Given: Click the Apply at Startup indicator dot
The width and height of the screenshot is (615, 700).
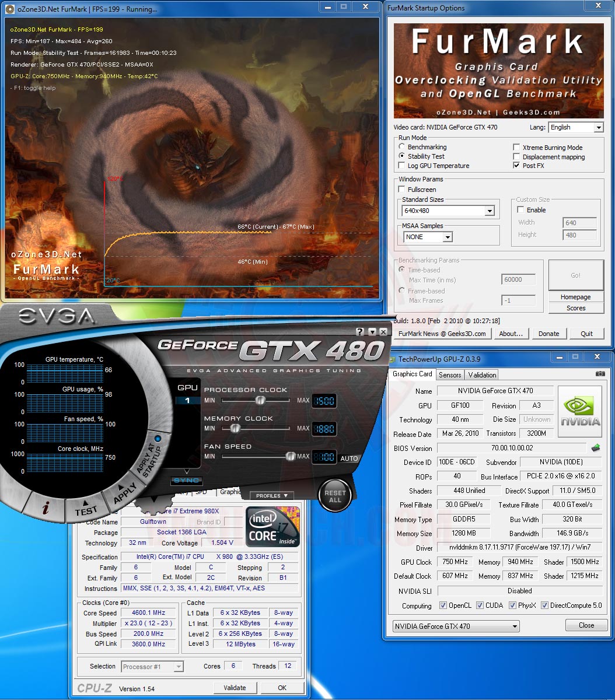Looking at the screenshot, I should pos(157,438).
